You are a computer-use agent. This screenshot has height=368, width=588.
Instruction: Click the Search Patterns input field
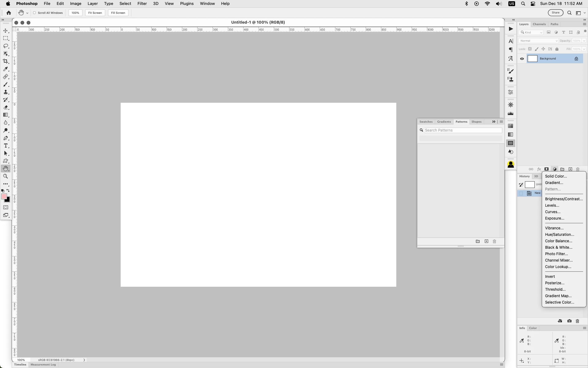[462, 130]
